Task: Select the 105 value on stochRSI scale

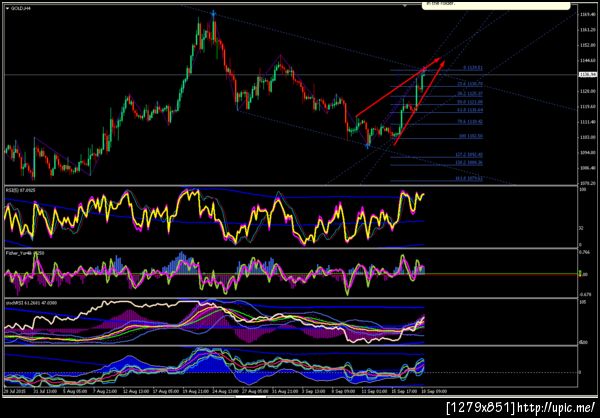Action: tap(582, 302)
